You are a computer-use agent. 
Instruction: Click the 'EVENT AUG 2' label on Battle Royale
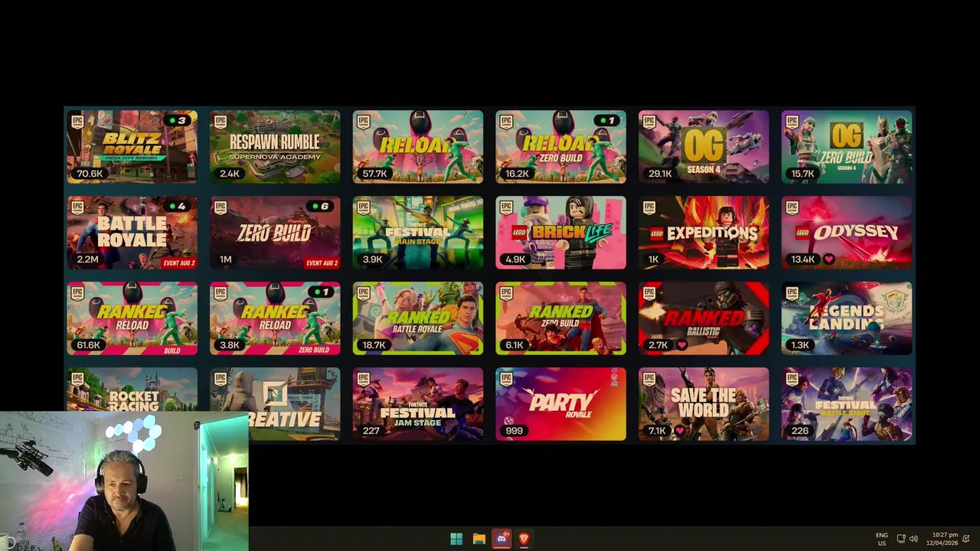tap(179, 263)
